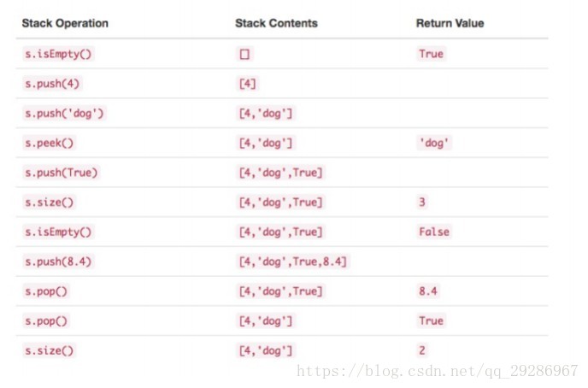The height and width of the screenshot is (388, 588).
Task: Click the 'dog' return value
Action: tap(434, 143)
